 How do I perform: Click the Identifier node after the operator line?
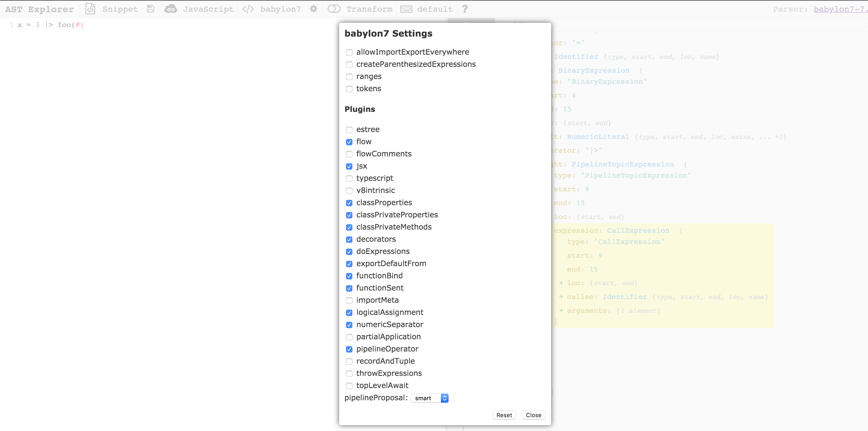pyautogui.click(x=576, y=57)
